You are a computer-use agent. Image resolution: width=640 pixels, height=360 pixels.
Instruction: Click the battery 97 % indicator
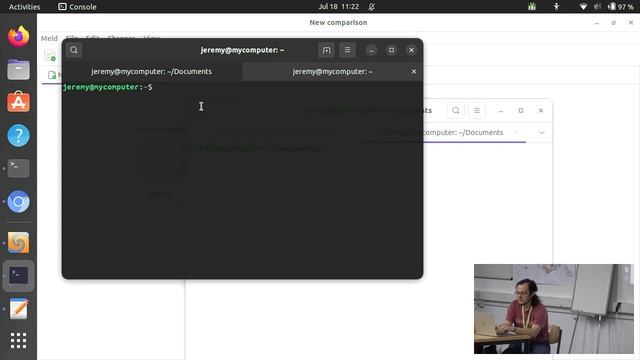point(621,7)
